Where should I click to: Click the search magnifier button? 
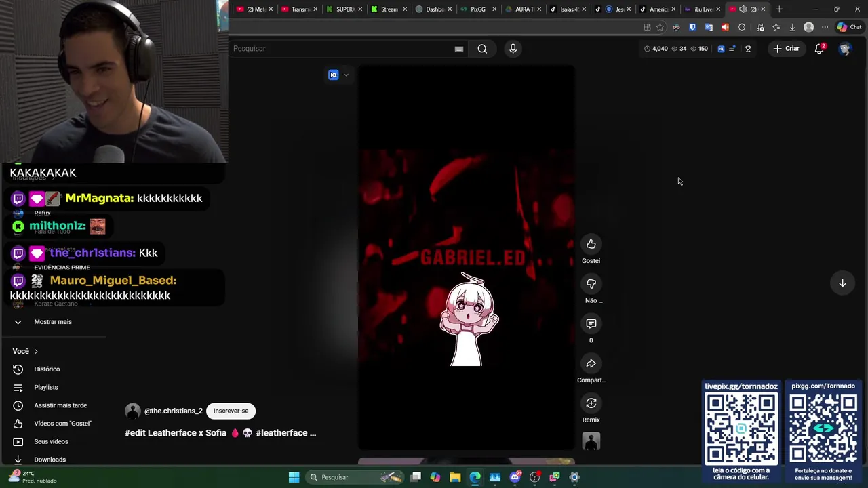[x=482, y=49]
